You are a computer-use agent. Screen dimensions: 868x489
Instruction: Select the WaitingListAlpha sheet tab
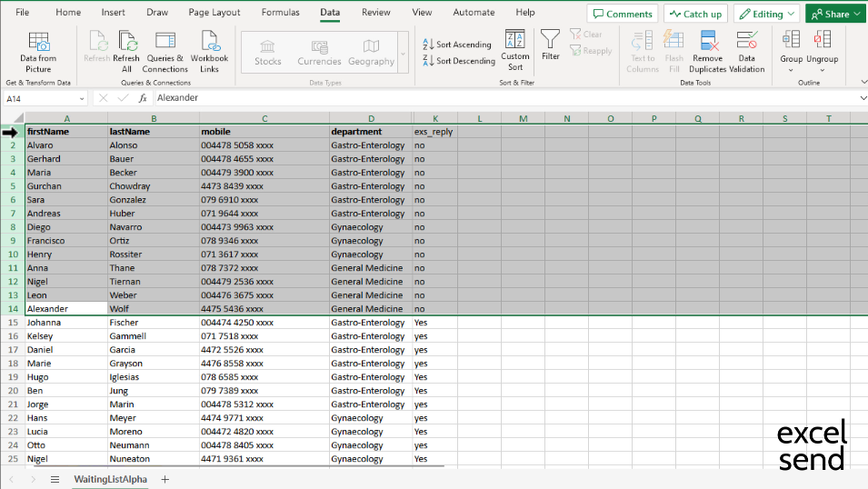point(110,480)
